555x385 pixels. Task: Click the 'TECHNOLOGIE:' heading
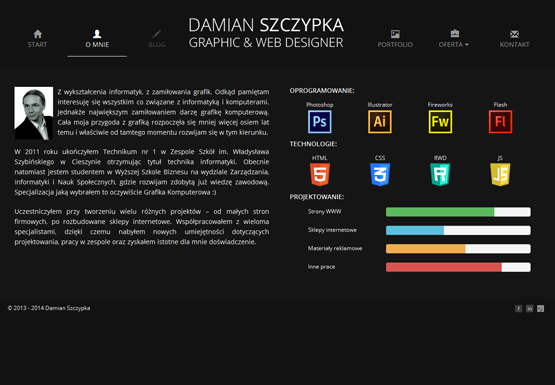(313, 144)
